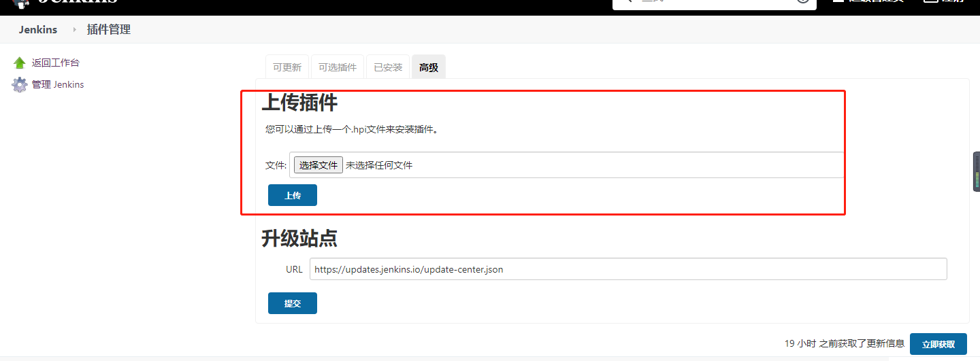This screenshot has height=361, width=980.
Task: Click the URL label beside the input
Action: [294, 269]
